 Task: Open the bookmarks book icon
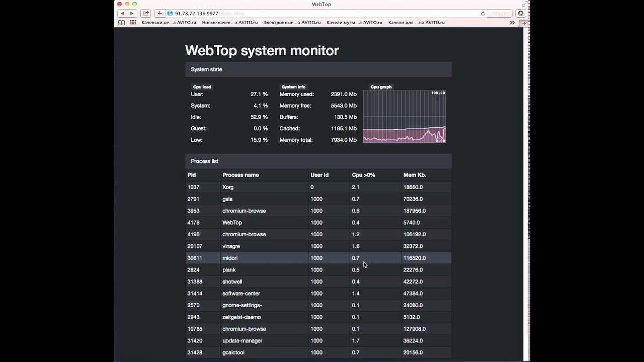pos(121,23)
